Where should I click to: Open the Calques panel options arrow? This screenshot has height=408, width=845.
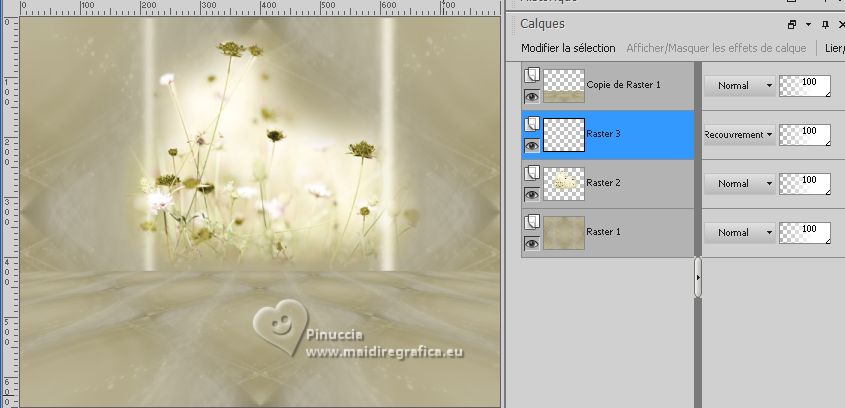coord(808,24)
